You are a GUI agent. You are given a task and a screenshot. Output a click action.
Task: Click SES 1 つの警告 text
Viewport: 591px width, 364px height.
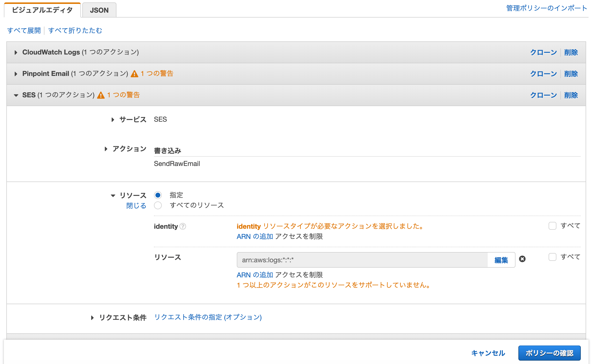click(x=123, y=95)
